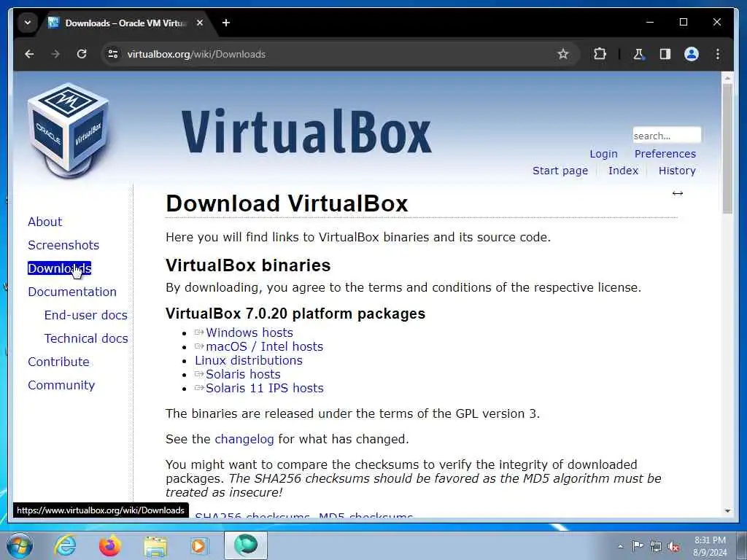Open About in the sidebar
747x560 pixels.
tap(44, 222)
